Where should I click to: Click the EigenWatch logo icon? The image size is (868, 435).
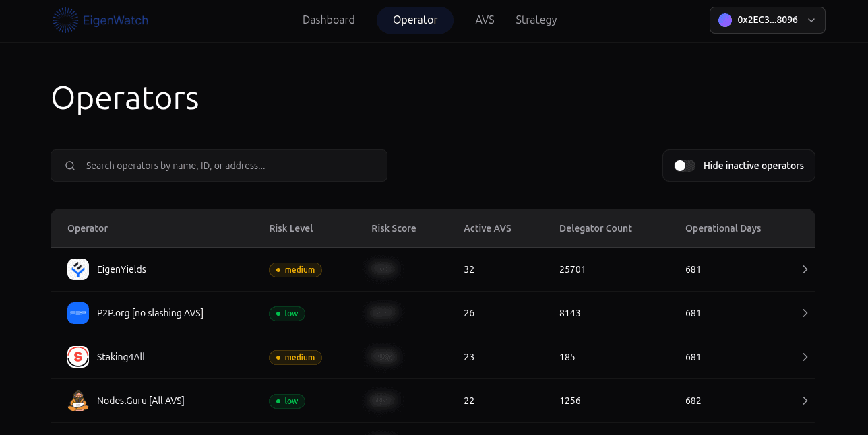[x=65, y=20]
